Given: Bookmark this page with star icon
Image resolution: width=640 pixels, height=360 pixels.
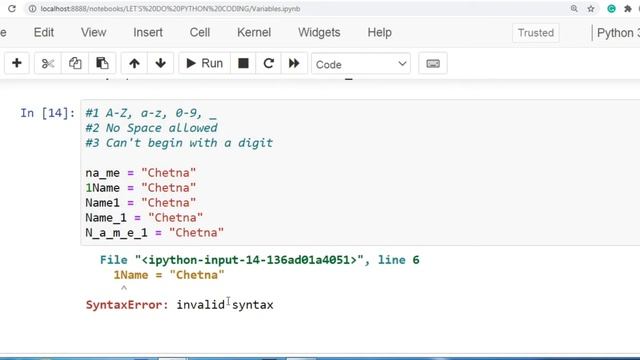Looking at the screenshot, I should tap(591, 9).
